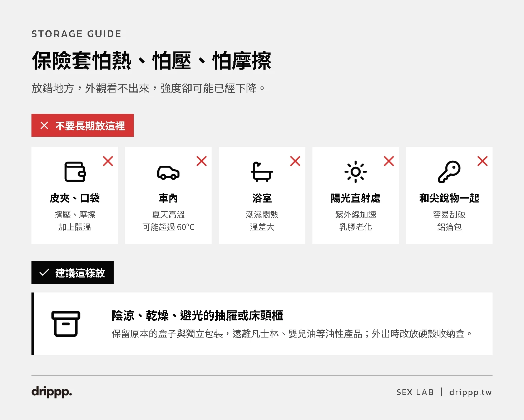The width and height of the screenshot is (524, 420).
Task: Click the wallet icon above 皮夾、口袋
Action: pyautogui.click(x=75, y=172)
